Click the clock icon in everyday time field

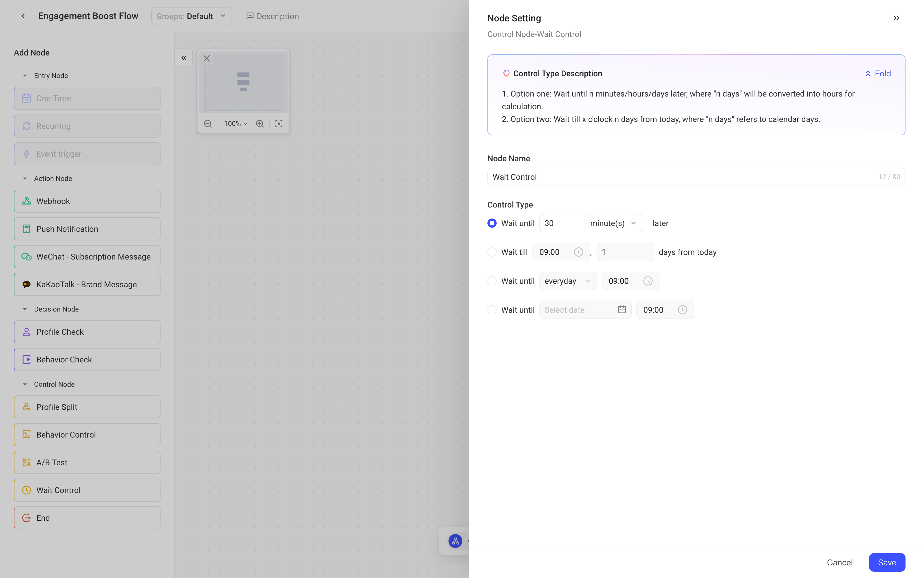648,281
